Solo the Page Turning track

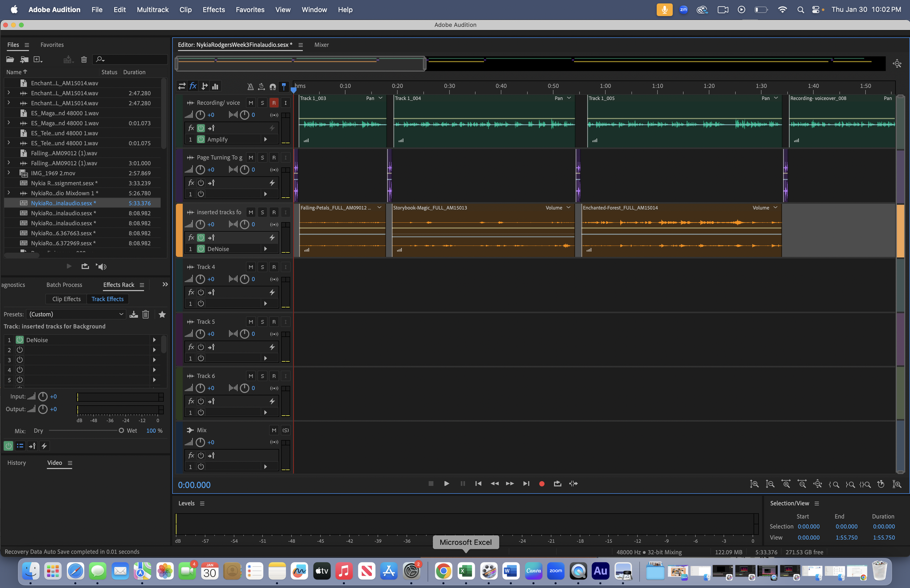click(262, 158)
